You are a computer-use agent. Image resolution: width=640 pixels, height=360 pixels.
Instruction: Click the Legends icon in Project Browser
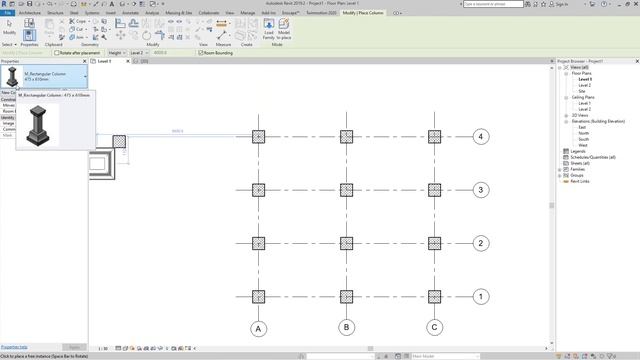[x=566, y=151]
